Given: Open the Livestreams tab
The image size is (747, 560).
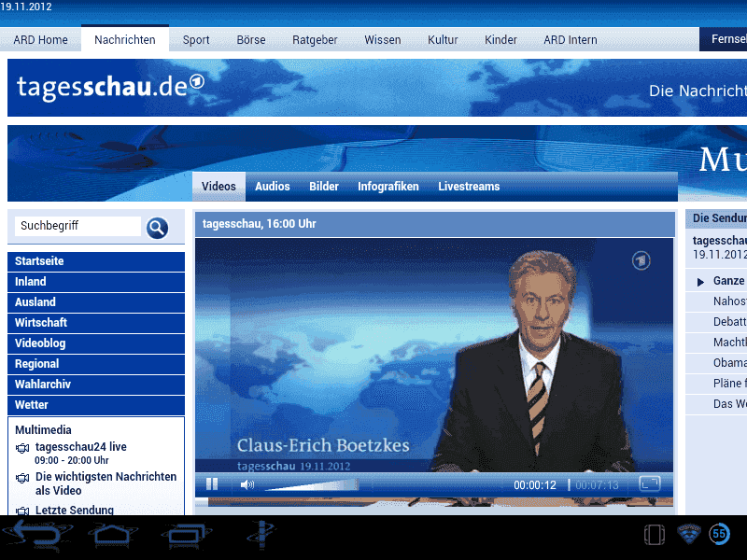Looking at the screenshot, I should tap(469, 186).
